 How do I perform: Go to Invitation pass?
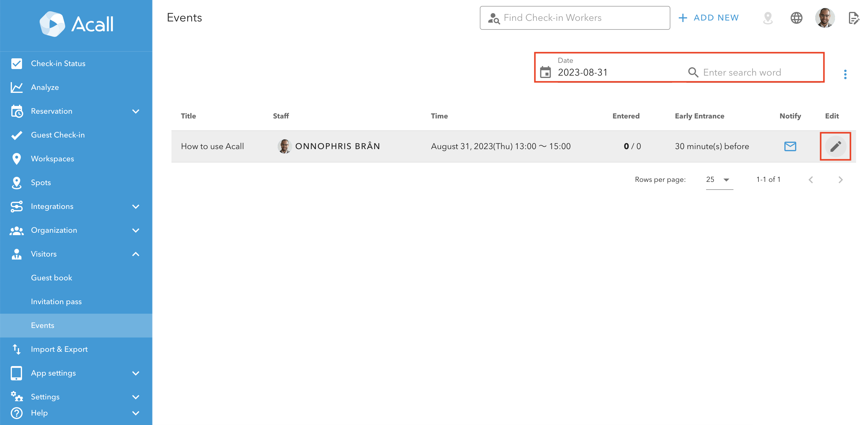[x=56, y=302]
